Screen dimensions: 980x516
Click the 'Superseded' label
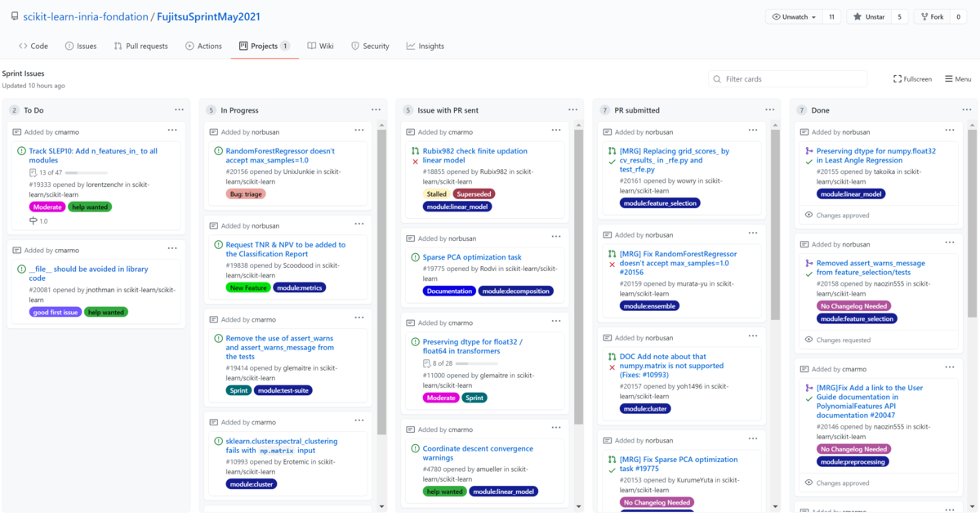coord(474,193)
